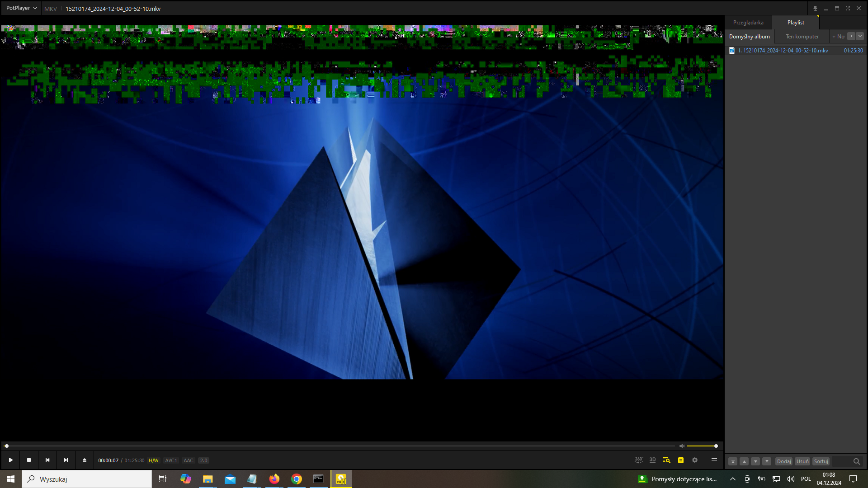868x488 pixels.
Task: Open the settings gear in control bar
Action: (x=695, y=460)
